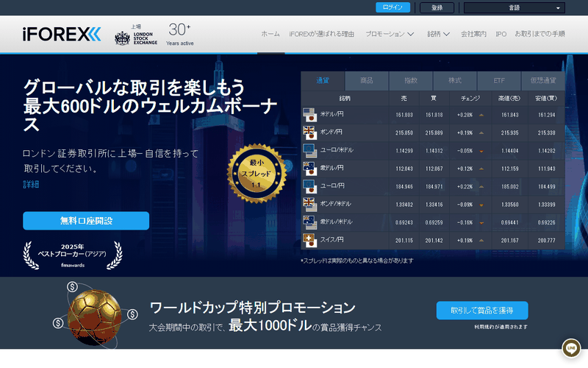Click the スイス/円 flag icon
Screen dimensions: 588x368
tap(309, 241)
